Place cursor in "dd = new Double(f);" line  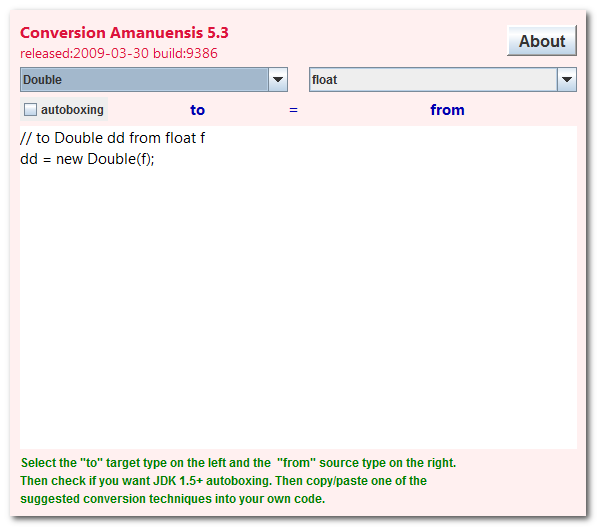87,159
